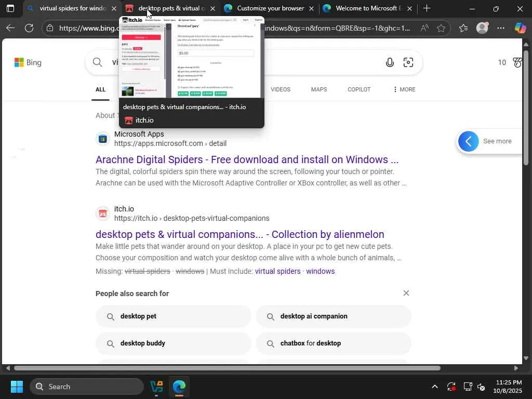Search by voice using the microphone
This screenshot has width=532, height=399.
(390, 62)
